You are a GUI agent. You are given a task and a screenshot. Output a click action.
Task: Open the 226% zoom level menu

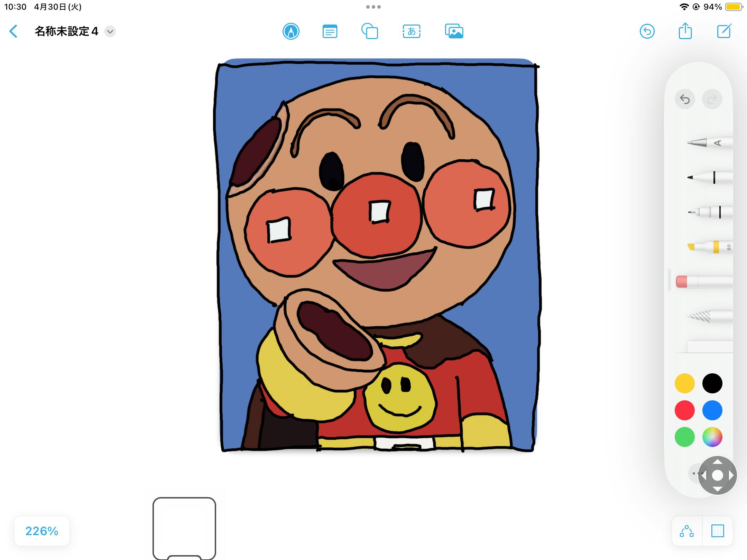coord(42,531)
